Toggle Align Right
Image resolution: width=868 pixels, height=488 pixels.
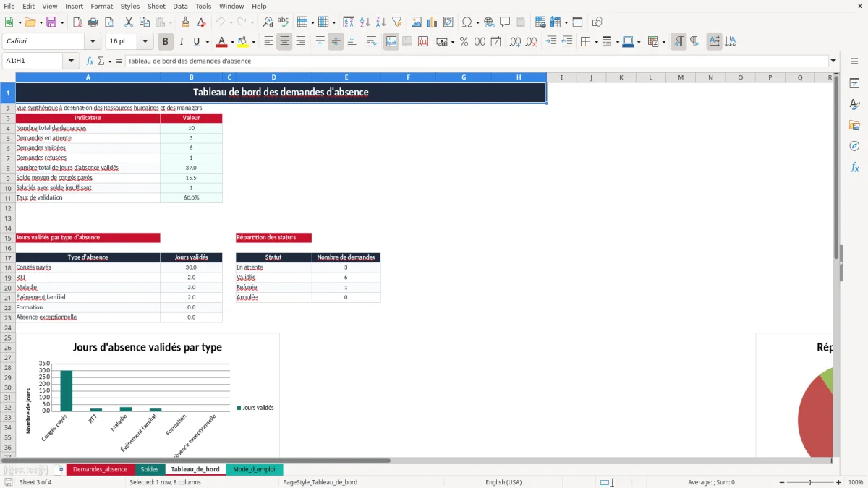300,42
